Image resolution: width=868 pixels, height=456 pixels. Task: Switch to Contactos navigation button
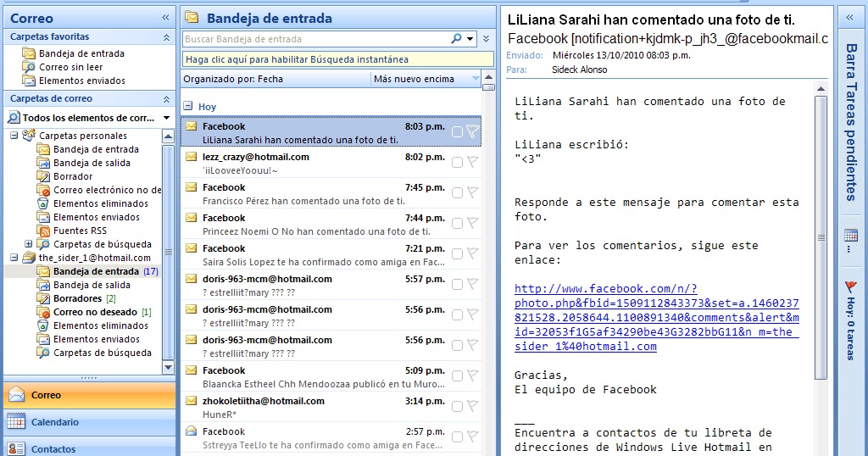(x=90, y=448)
